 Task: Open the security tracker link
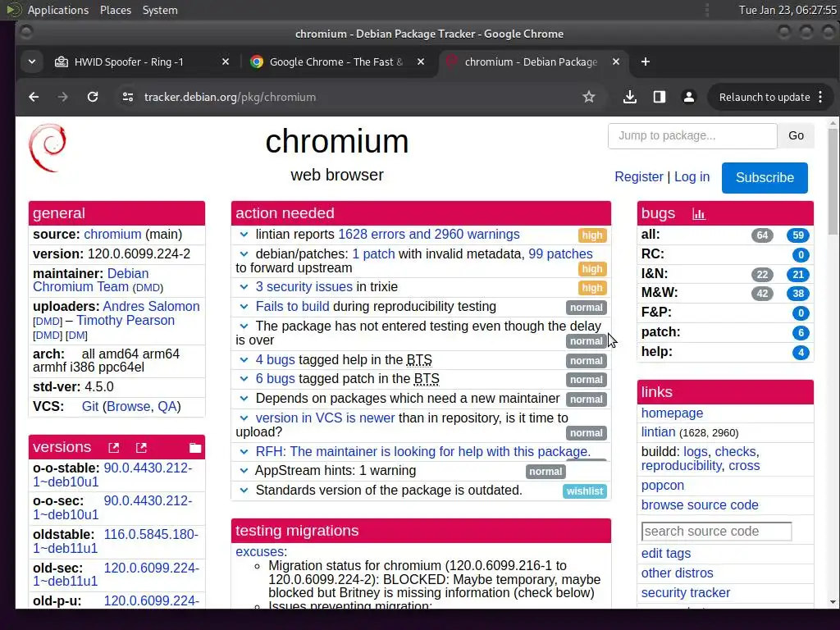pyautogui.click(x=686, y=593)
